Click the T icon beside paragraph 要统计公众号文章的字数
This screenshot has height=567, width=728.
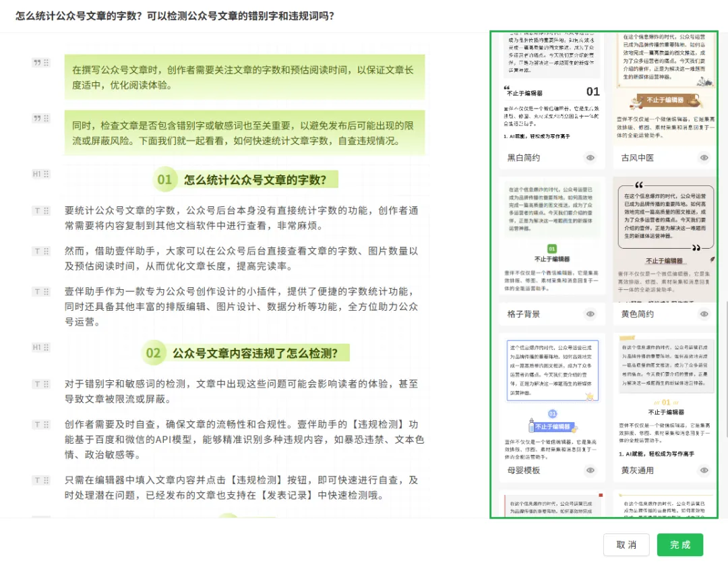[x=37, y=211]
